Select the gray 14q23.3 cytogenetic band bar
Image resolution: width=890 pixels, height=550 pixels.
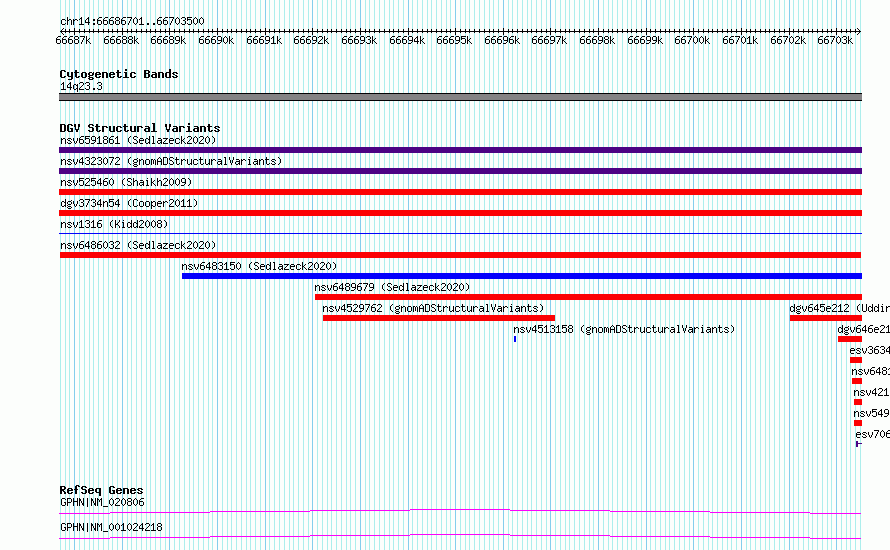point(460,97)
